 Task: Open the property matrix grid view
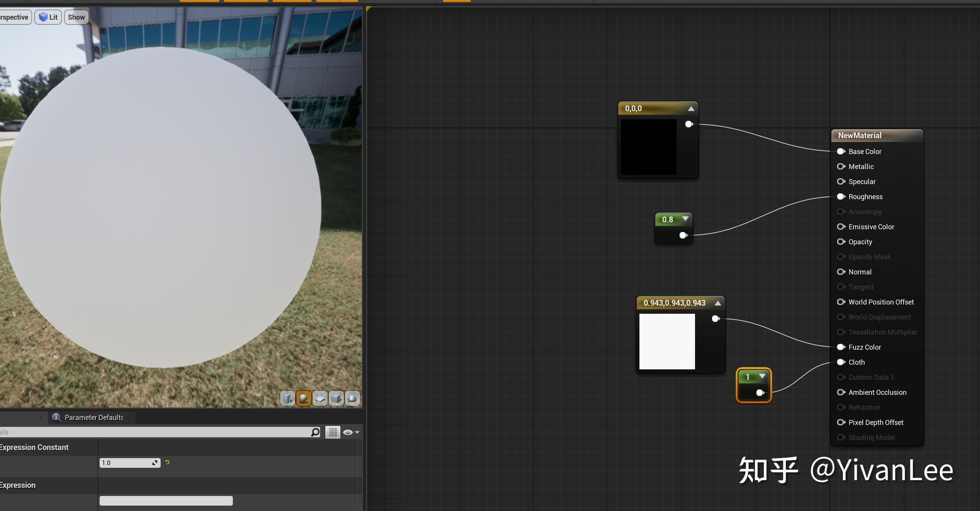(x=332, y=432)
